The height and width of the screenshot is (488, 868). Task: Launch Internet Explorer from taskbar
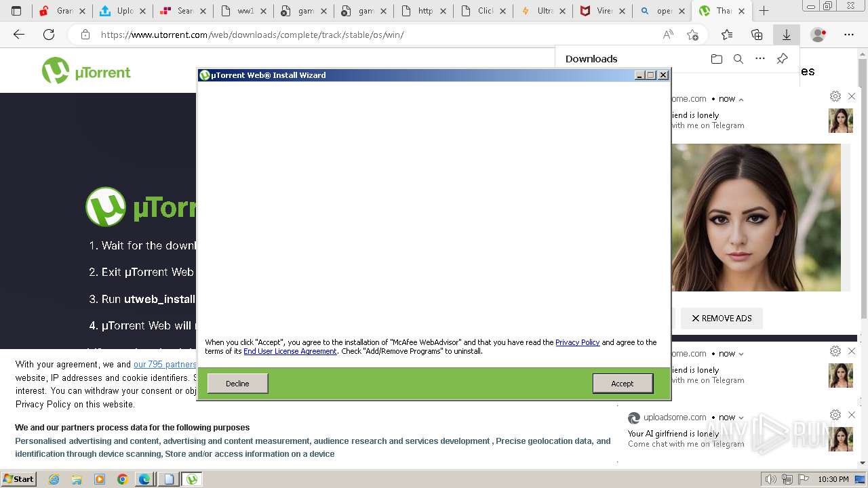[54, 479]
